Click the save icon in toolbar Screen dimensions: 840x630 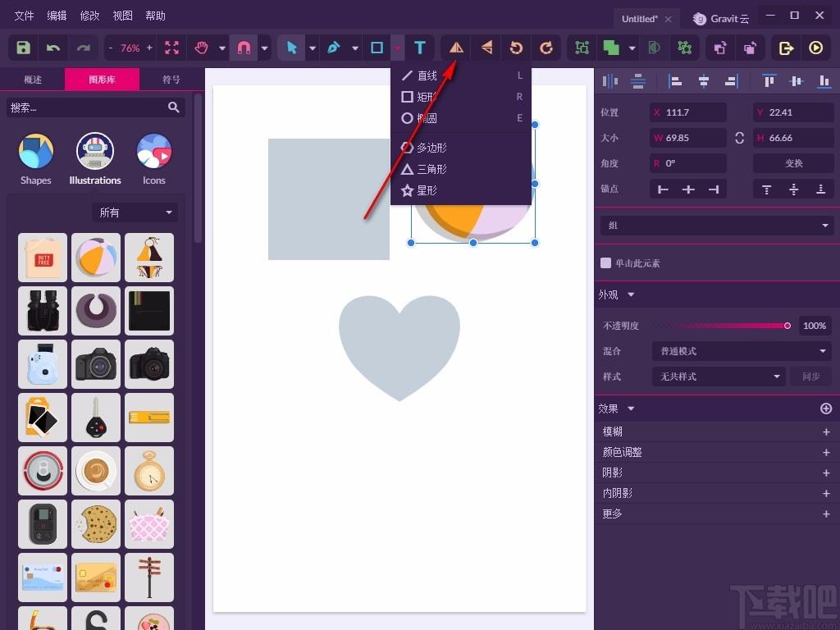pyautogui.click(x=23, y=48)
